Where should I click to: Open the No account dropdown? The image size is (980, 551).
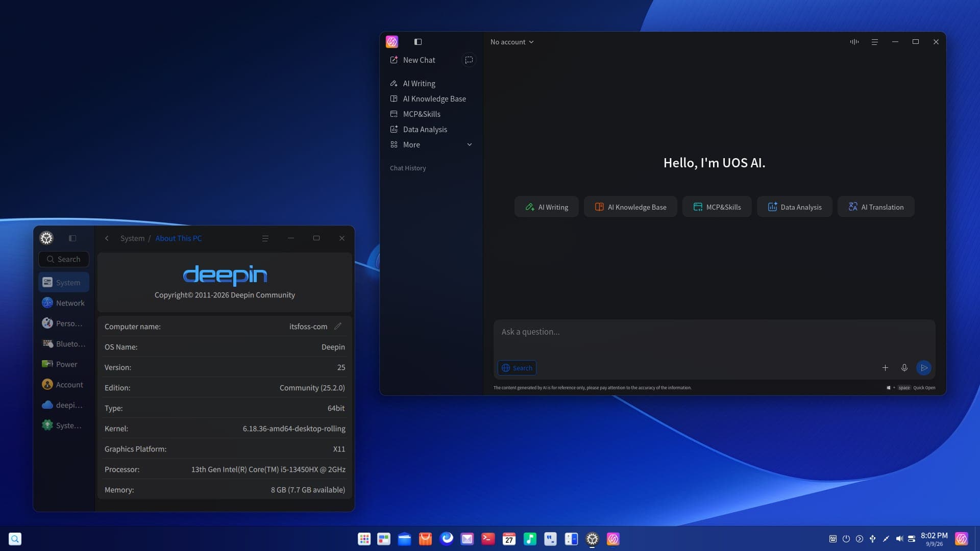click(512, 42)
